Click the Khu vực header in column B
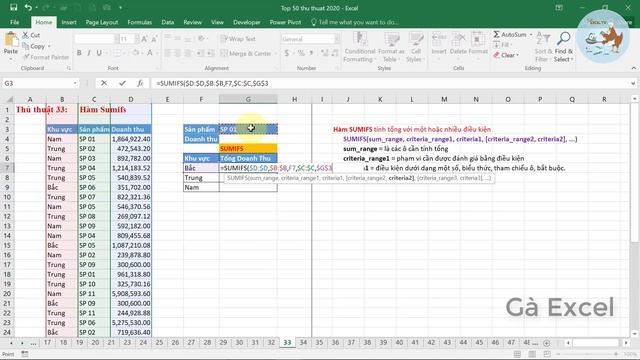This screenshot has width=640, height=360. [x=62, y=129]
